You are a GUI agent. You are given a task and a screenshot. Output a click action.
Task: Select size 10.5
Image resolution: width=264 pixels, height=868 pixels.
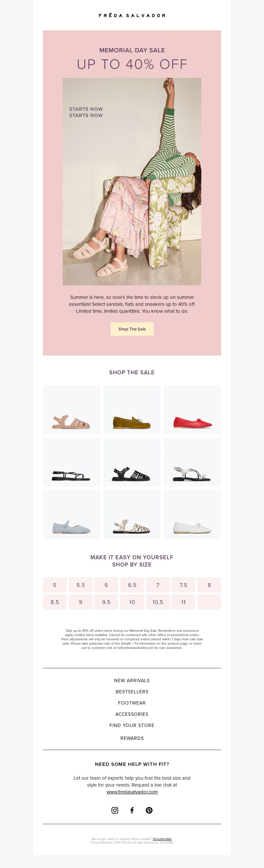pos(158,602)
